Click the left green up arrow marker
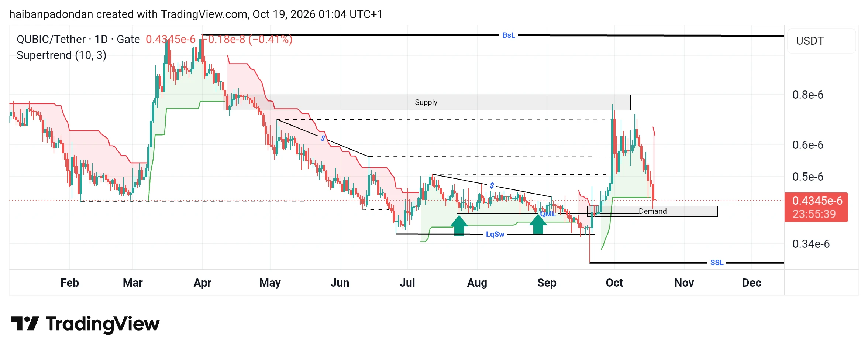868x352 pixels. point(459,225)
